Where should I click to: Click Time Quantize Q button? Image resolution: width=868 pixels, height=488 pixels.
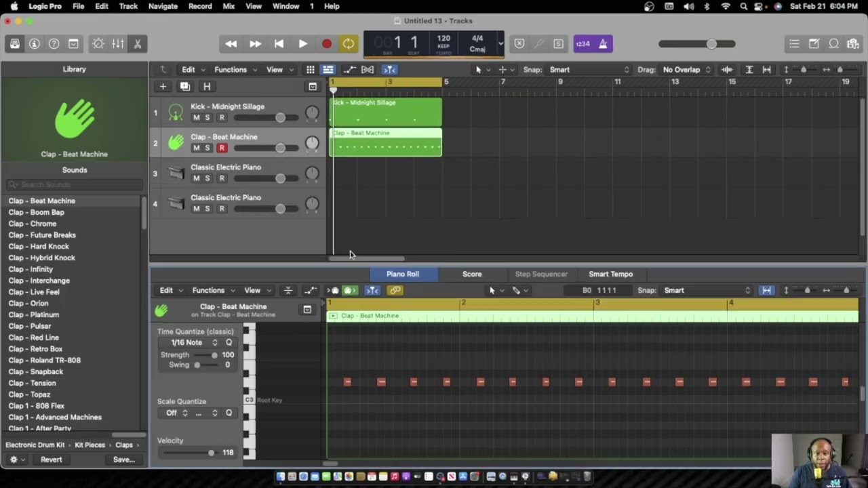pyautogui.click(x=229, y=343)
